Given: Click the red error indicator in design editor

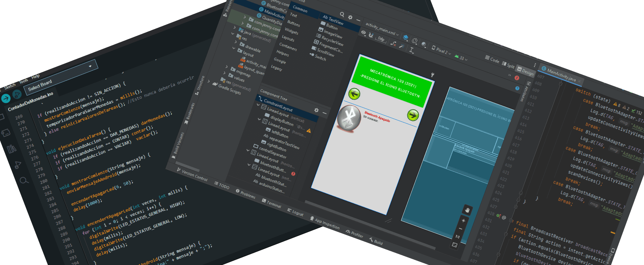Looking at the screenshot, I should (x=517, y=78).
